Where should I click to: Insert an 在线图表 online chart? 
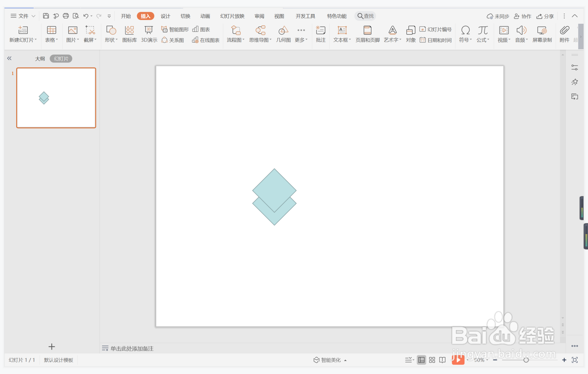[x=206, y=40]
